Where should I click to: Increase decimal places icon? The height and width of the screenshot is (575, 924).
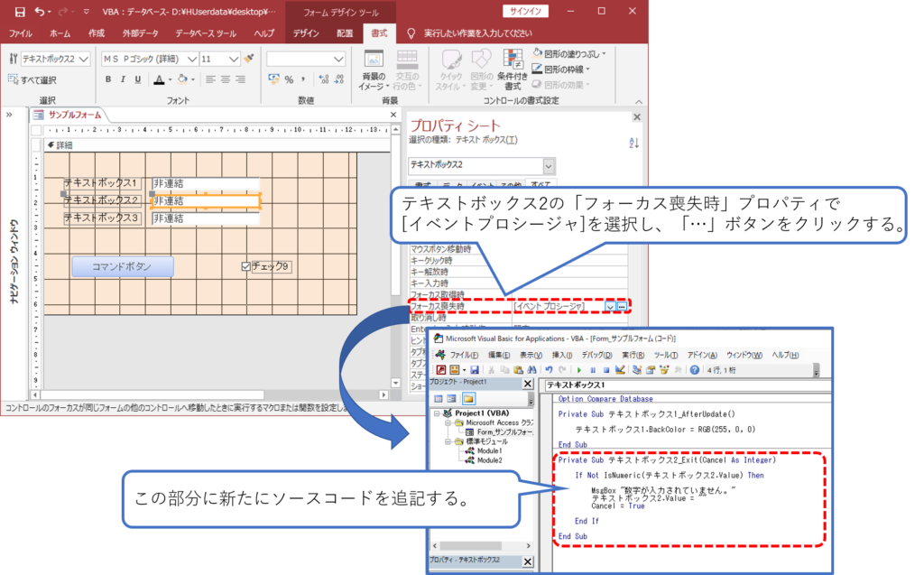click(x=324, y=79)
